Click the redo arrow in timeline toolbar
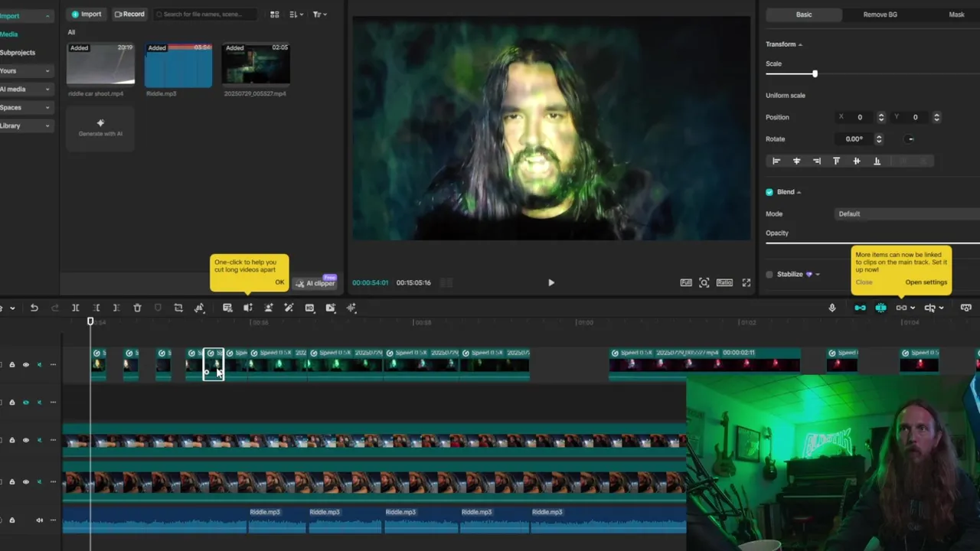Screen dimensions: 980x551 point(54,308)
